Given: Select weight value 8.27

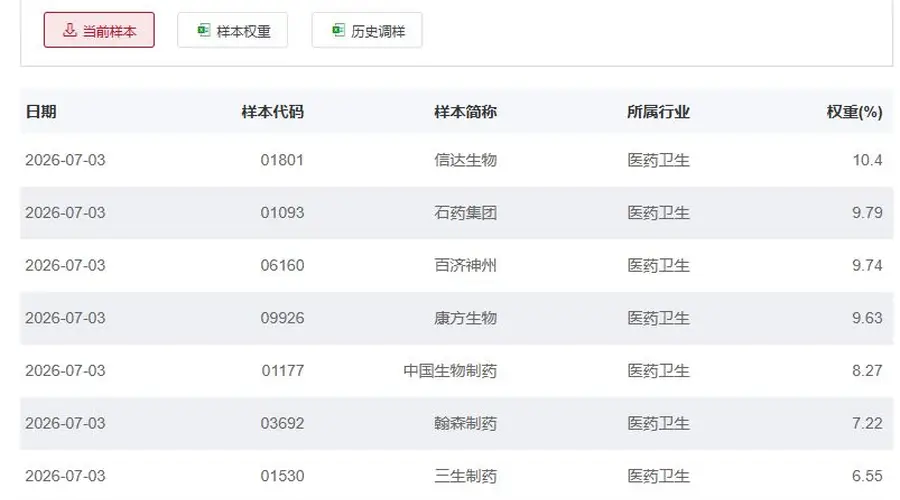Looking at the screenshot, I should [x=867, y=370].
